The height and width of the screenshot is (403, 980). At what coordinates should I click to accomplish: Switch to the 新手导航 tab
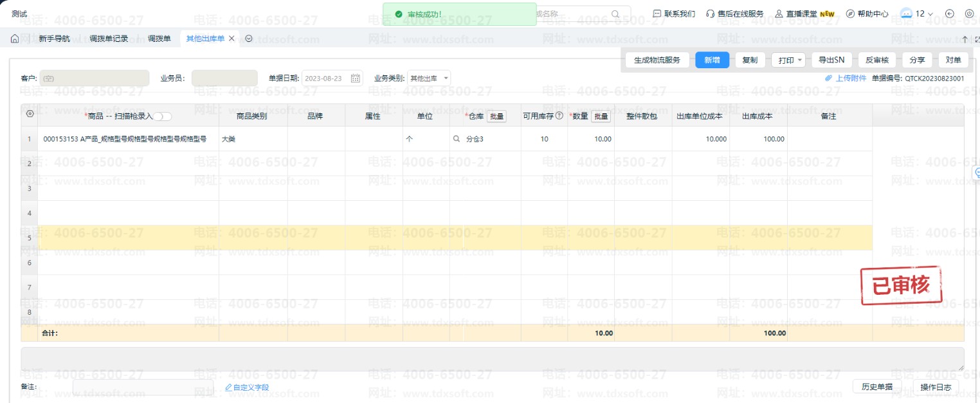pos(54,39)
